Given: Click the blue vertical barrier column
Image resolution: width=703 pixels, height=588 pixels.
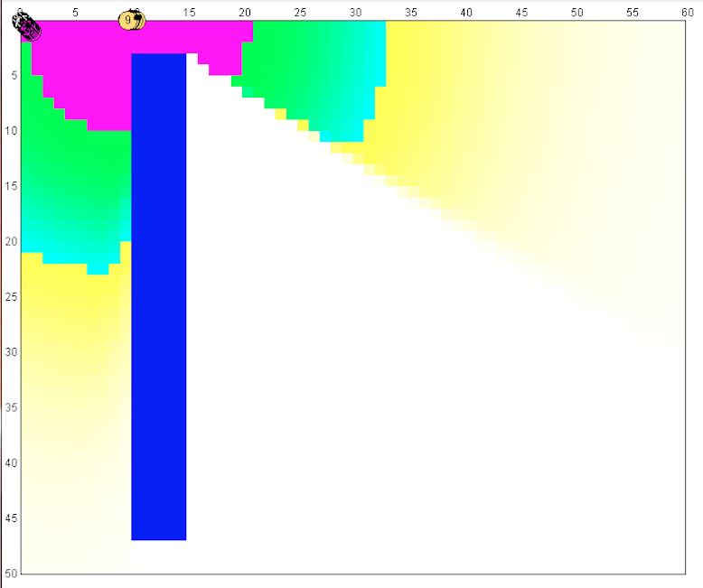Looking at the screenshot, I should [158, 298].
